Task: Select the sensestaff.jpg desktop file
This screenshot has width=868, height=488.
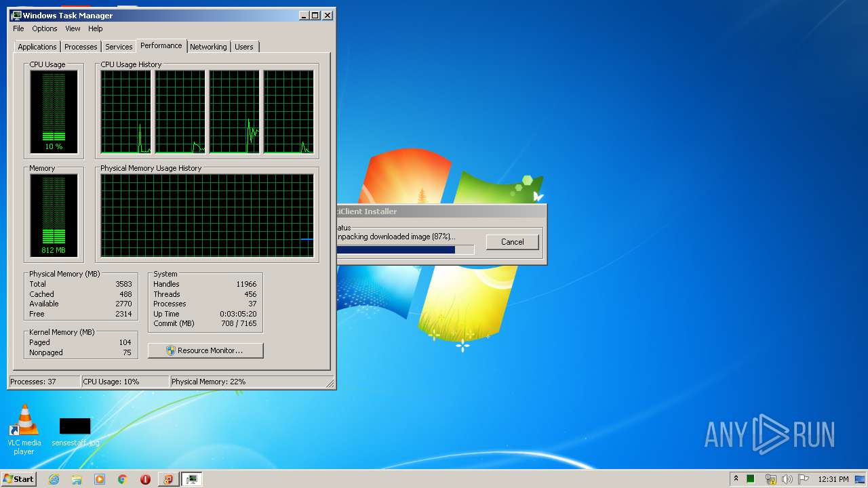Action: (x=75, y=432)
